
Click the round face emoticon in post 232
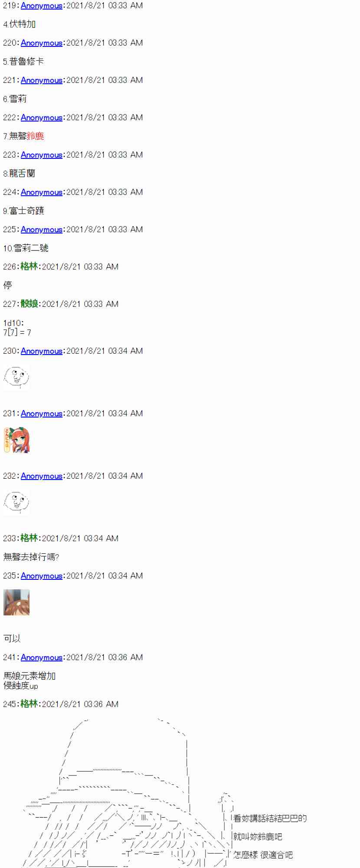point(16,503)
